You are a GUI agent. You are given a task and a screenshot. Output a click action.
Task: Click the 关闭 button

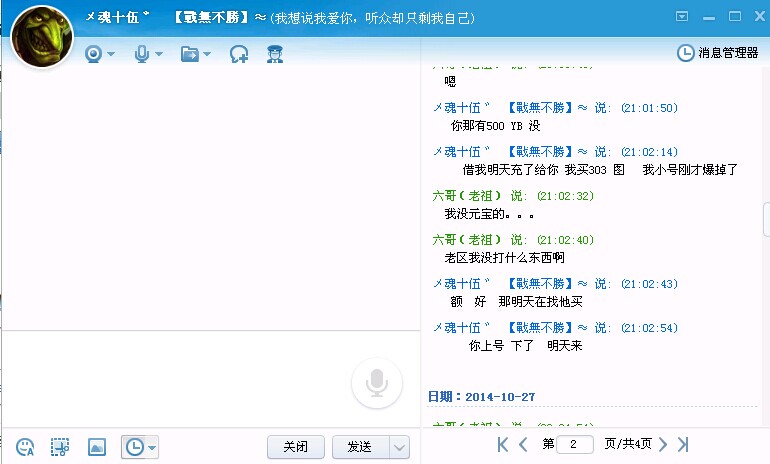(x=296, y=447)
